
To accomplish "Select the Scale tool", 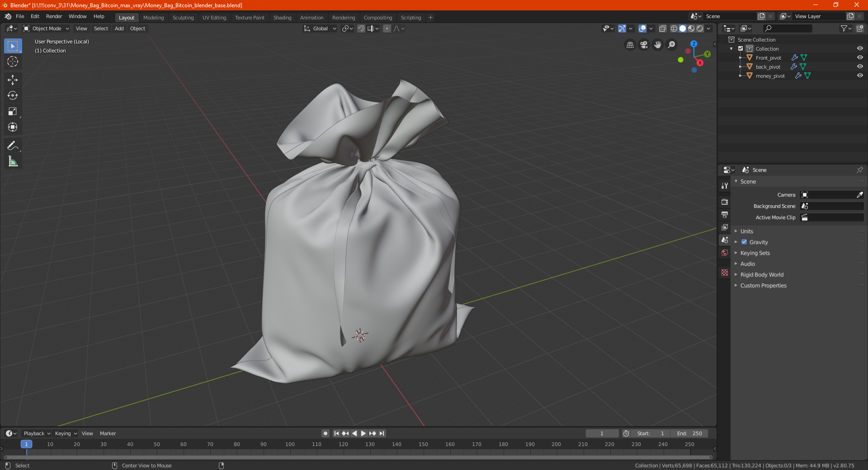I will coord(13,111).
